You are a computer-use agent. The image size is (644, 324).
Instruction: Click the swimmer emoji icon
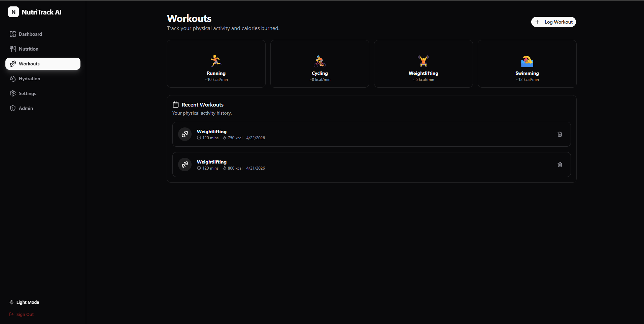[527, 61]
